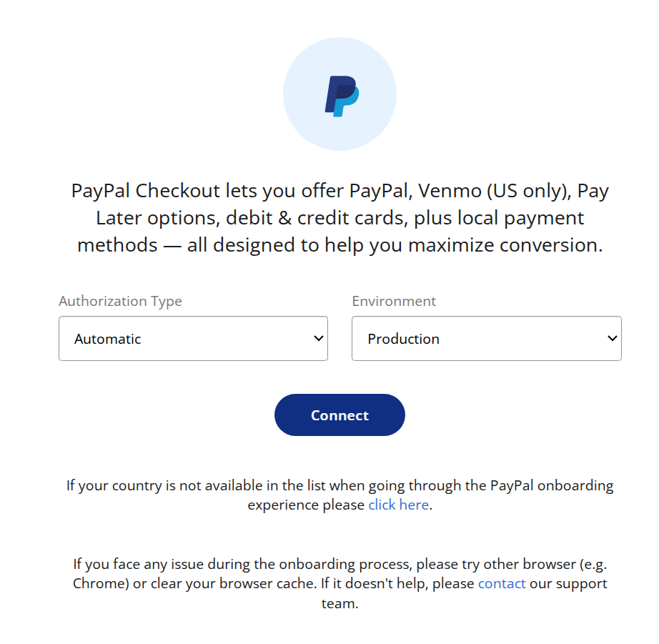Select the 'Automatic' value text
This screenshot has height=644, width=659.
click(108, 339)
